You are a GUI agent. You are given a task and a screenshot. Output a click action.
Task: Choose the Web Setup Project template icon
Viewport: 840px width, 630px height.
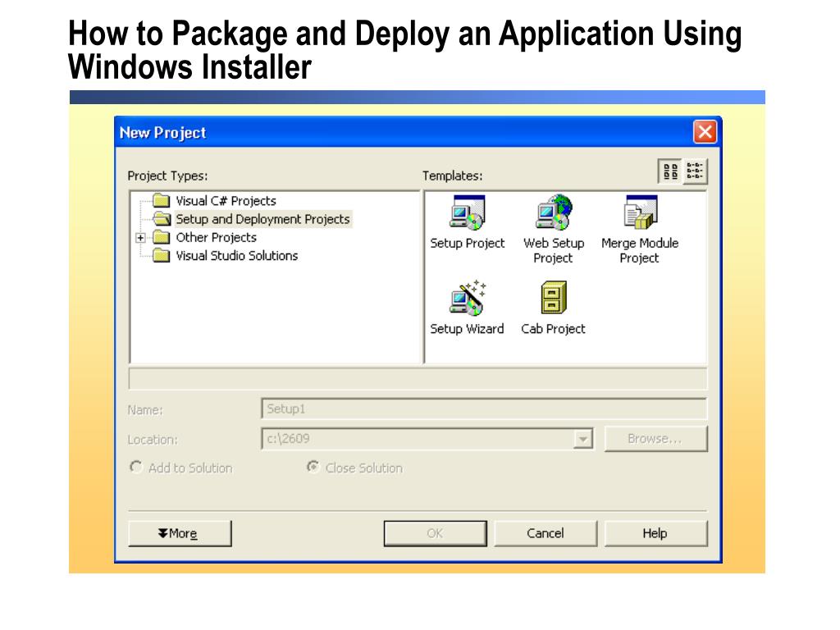tap(554, 212)
